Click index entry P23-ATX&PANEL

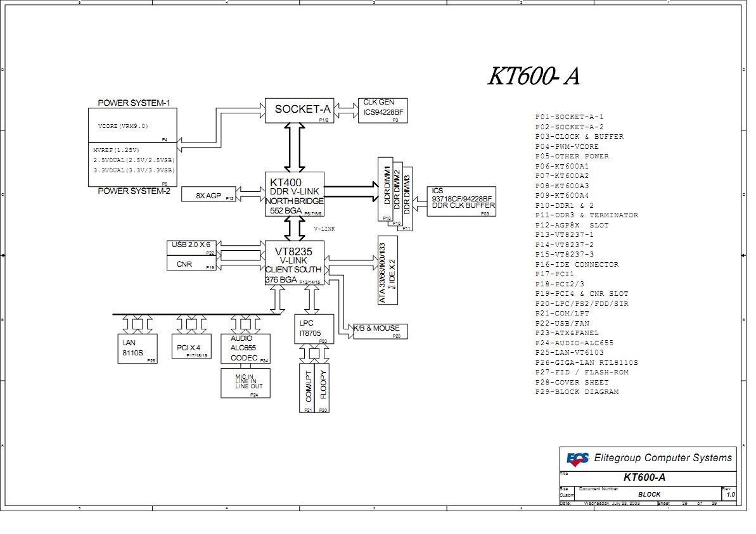click(x=567, y=333)
